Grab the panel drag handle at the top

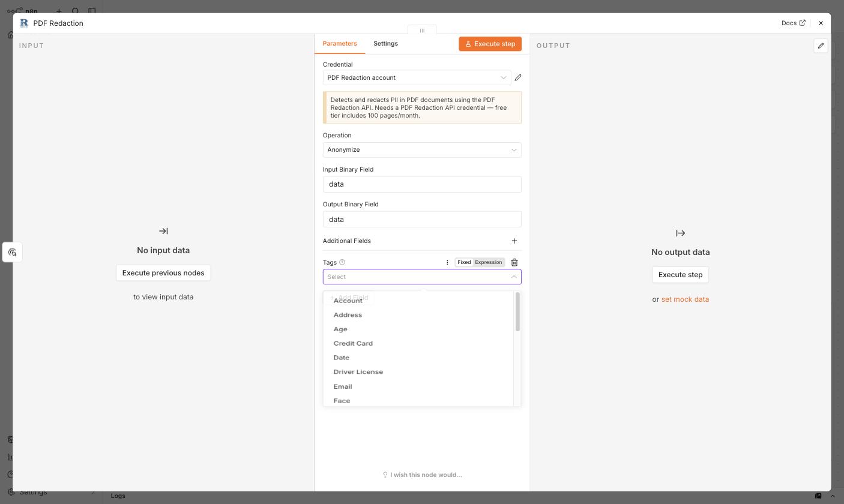pyautogui.click(x=422, y=30)
